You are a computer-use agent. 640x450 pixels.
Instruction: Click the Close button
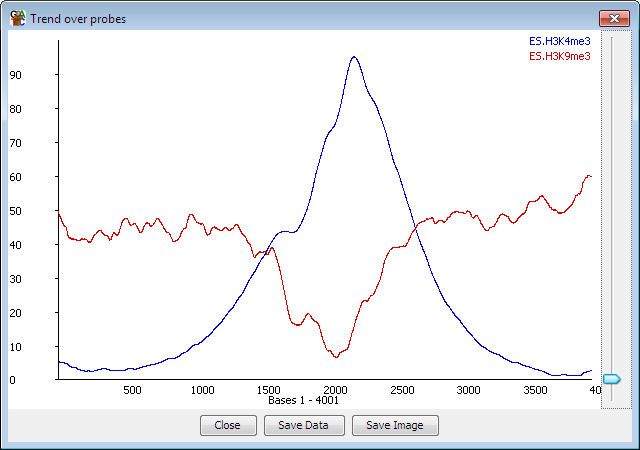tap(228, 425)
